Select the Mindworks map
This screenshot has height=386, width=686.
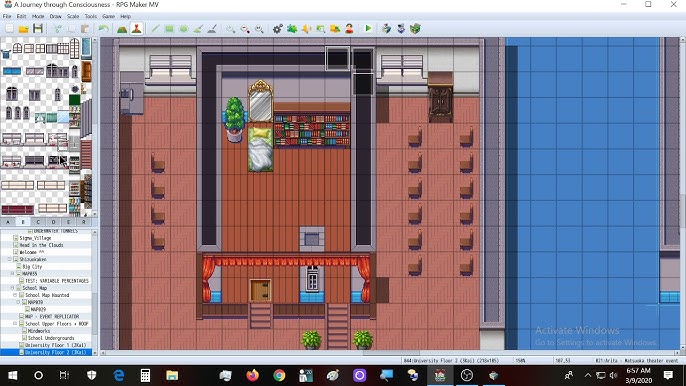click(39, 331)
